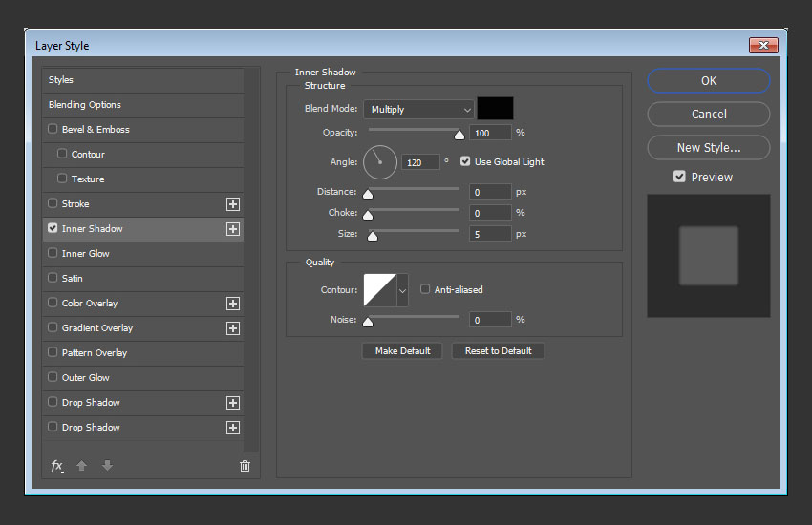
Task: Add another Gradient Overlay with plus icon
Action: (x=232, y=328)
